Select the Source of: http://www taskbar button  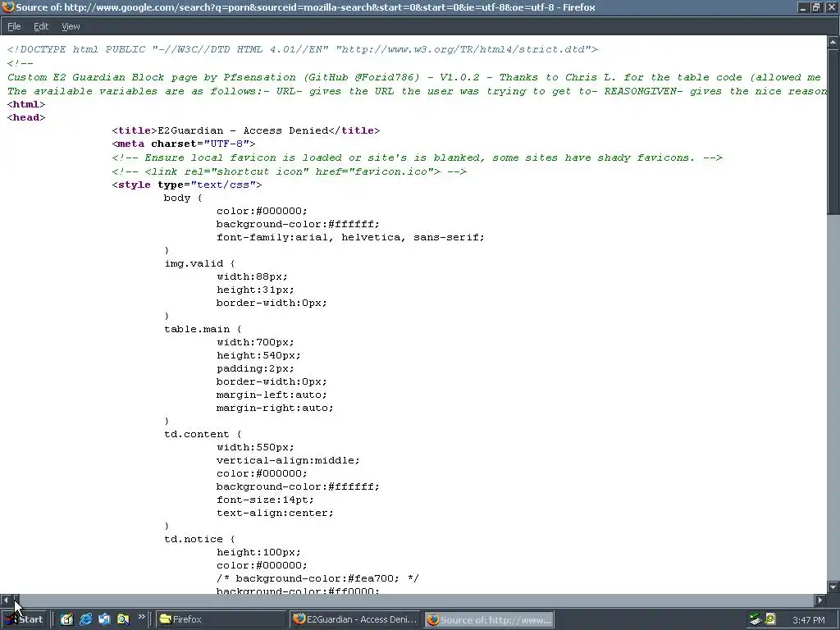click(x=489, y=619)
